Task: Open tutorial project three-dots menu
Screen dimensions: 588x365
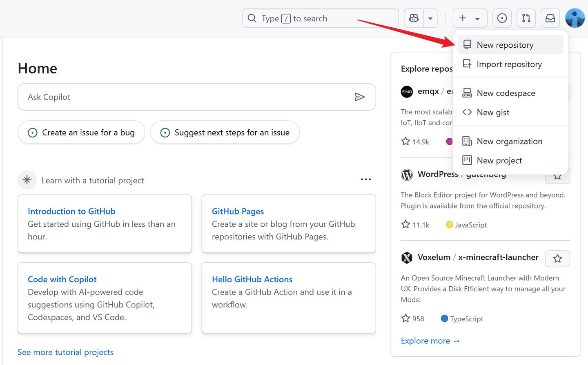Action: [366, 179]
